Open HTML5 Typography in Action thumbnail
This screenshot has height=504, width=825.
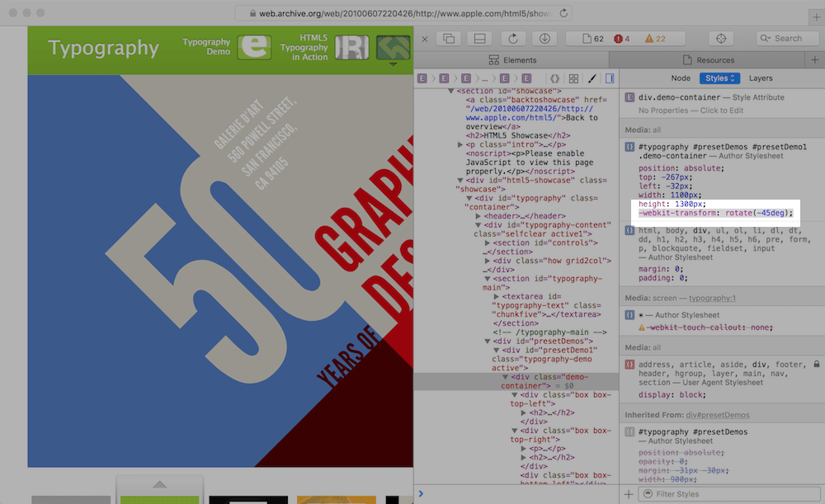pos(351,47)
